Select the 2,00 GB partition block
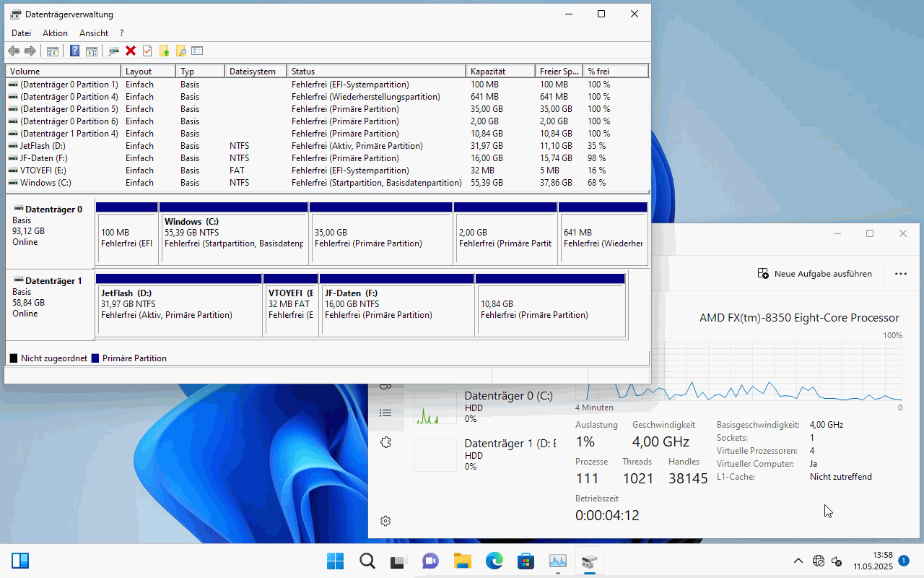Image resolution: width=924 pixels, height=578 pixels. click(505, 233)
